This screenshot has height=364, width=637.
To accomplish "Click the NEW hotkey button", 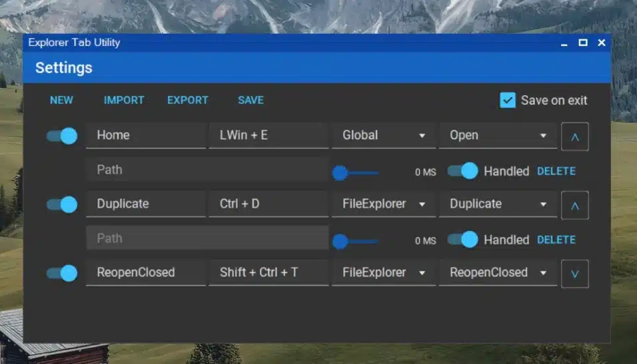I will point(61,100).
